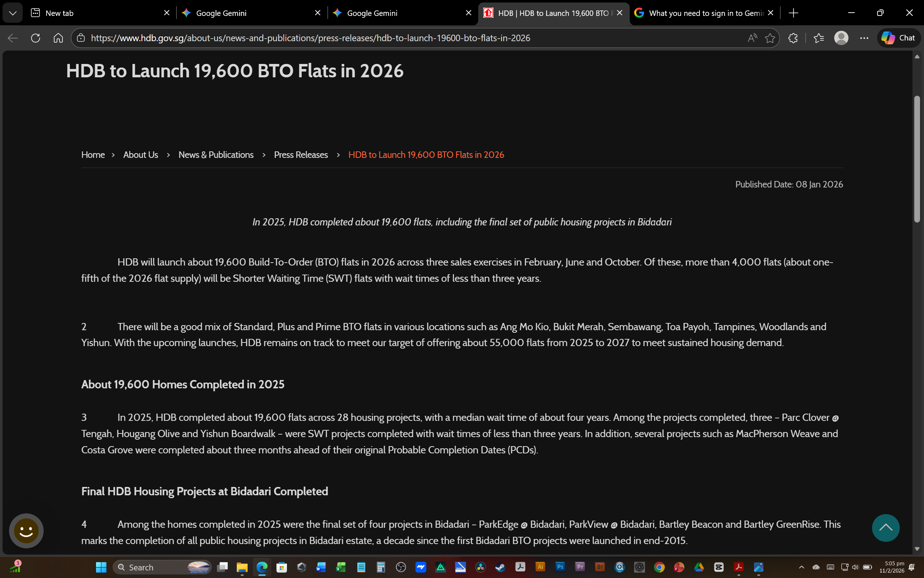
Task: Open Adobe Photoshop from taskbar
Action: click(x=560, y=567)
